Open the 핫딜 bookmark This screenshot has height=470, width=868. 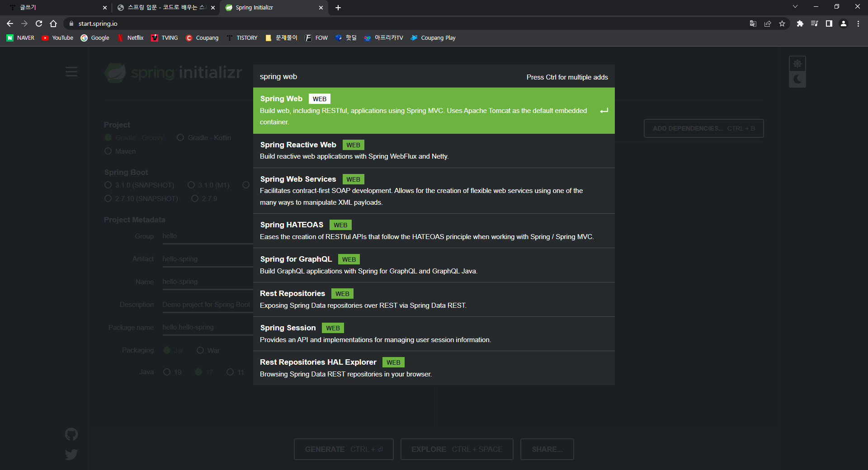(346, 38)
